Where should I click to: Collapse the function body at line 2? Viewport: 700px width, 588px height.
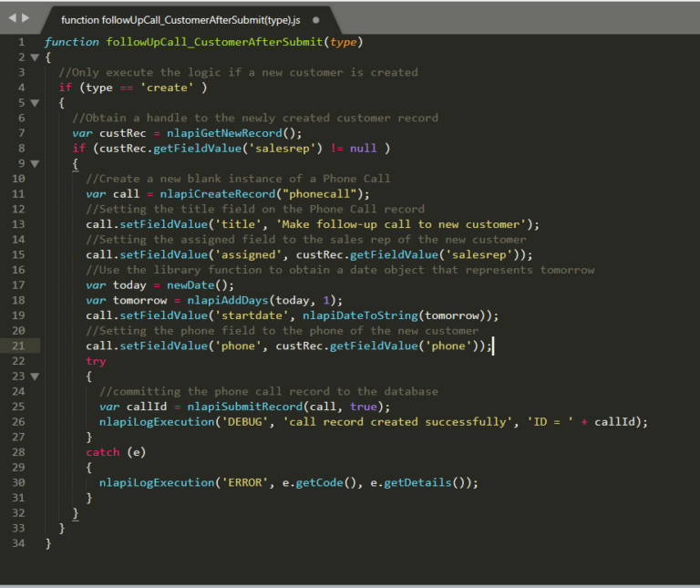[35, 57]
